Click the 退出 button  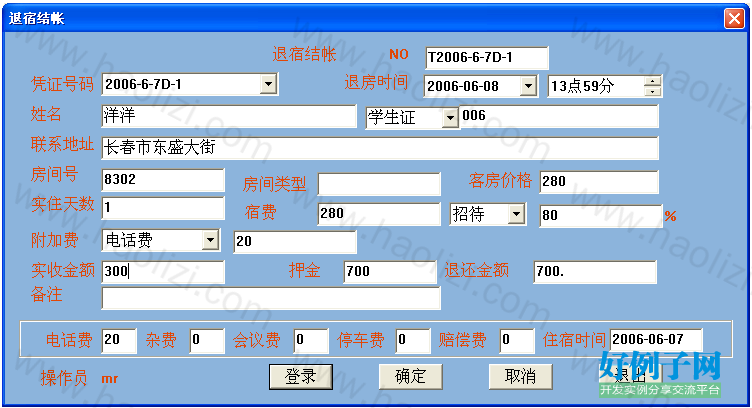click(630, 376)
